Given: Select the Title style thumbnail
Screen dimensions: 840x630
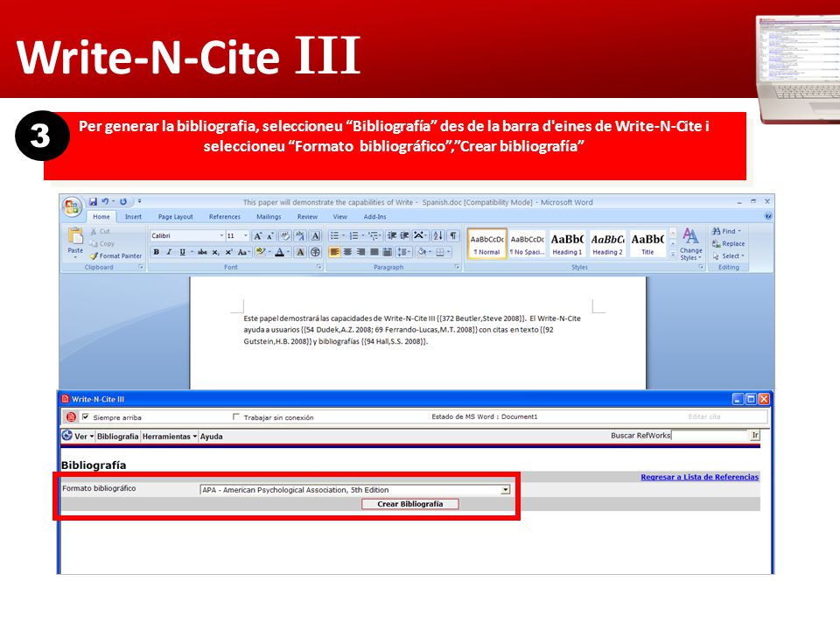Looking at the screenshot, I should click(x=647, y=244).
